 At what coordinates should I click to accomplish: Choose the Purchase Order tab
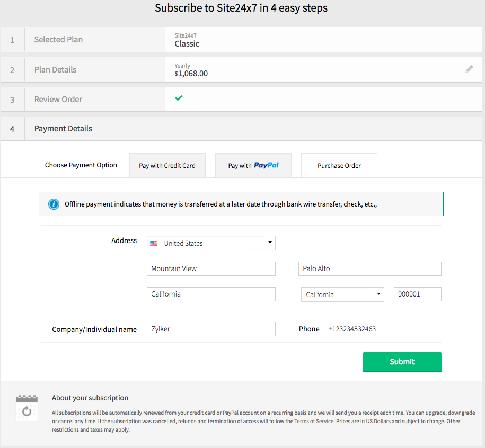tap(339, 166)
